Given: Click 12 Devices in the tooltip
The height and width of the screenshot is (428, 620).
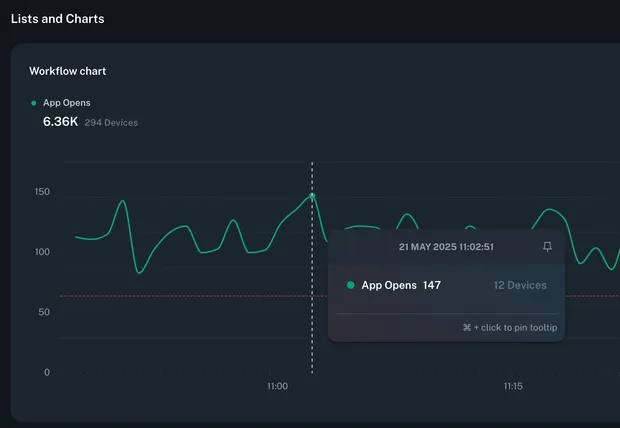Looking at the screenshot, I should tap(520, 285).
